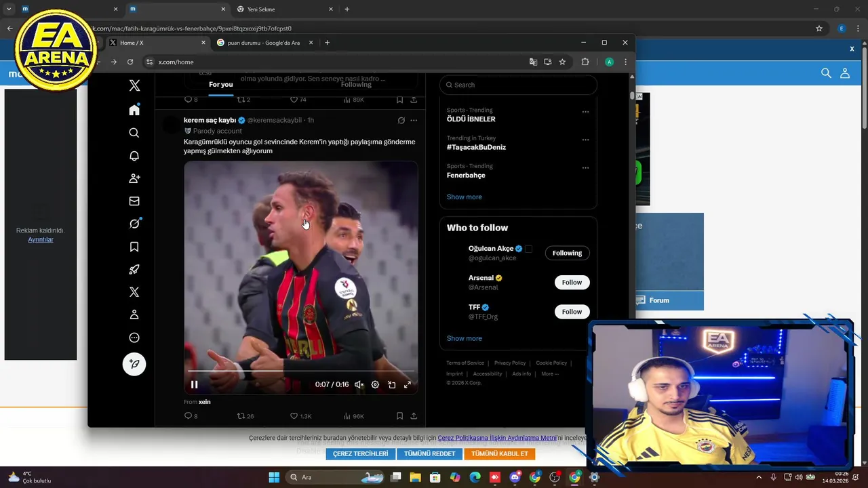Image resolution: width=868 pixels, height=488 pixels.
Task: Bookmark the kerem saç kaybı post
Action: coord(399,416)
